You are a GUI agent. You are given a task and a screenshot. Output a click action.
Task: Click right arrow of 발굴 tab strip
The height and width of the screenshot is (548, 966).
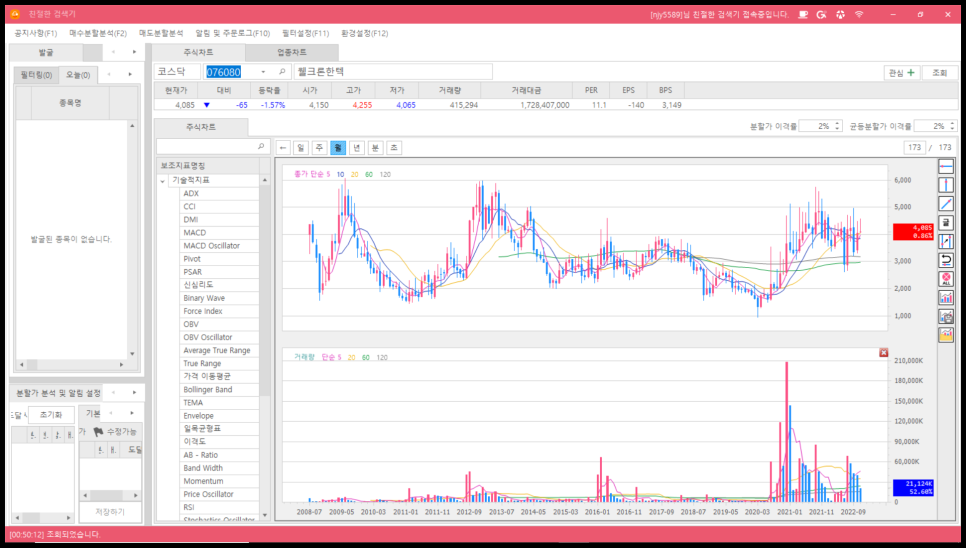point(134,52)
